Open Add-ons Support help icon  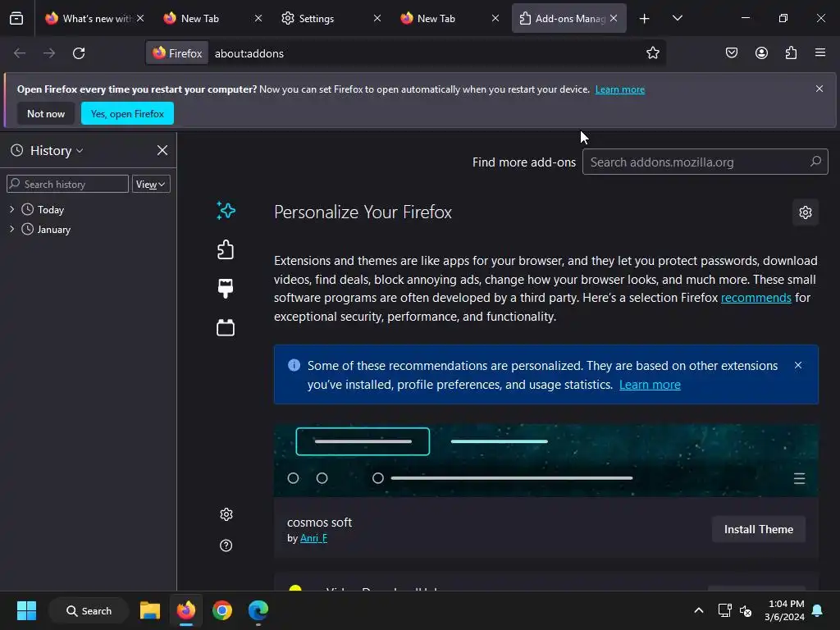click(x=226, y=546)
